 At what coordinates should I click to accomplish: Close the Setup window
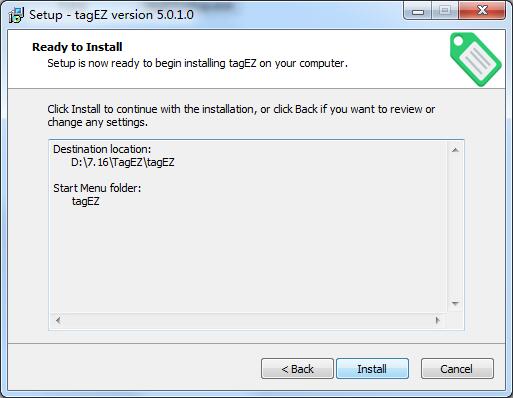pos(482,11)
